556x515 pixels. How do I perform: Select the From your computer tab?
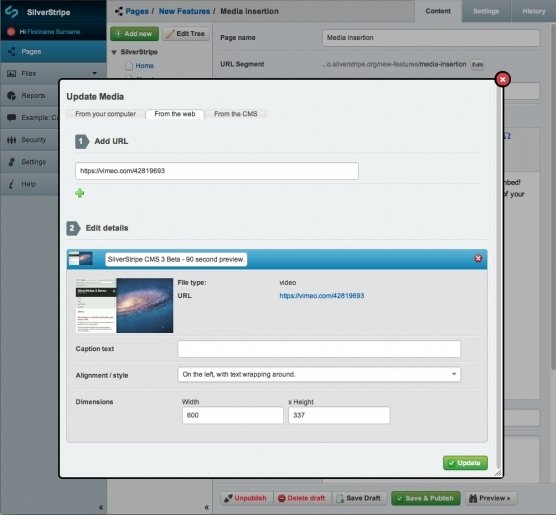(x=105, y=114)
